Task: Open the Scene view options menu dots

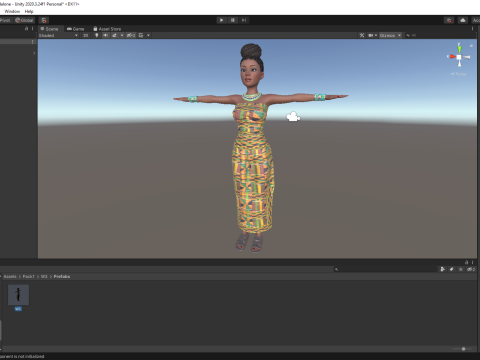Action: click(x=472, y=29)
